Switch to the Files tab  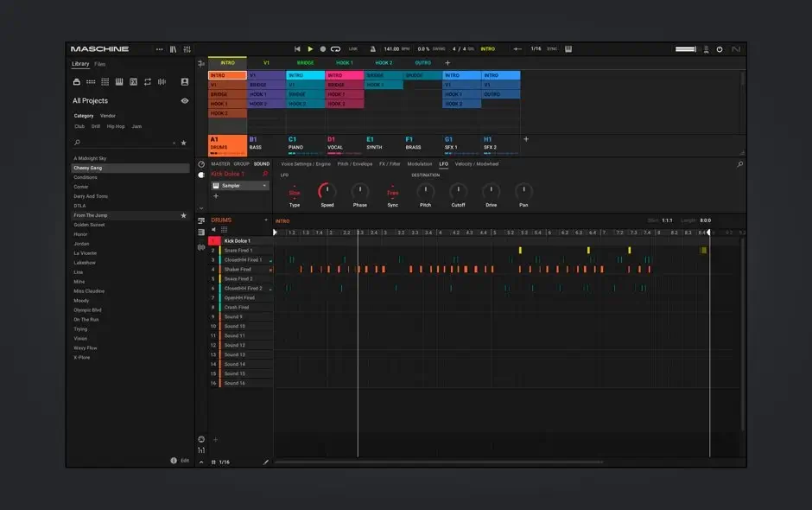(x=100, y=64)
